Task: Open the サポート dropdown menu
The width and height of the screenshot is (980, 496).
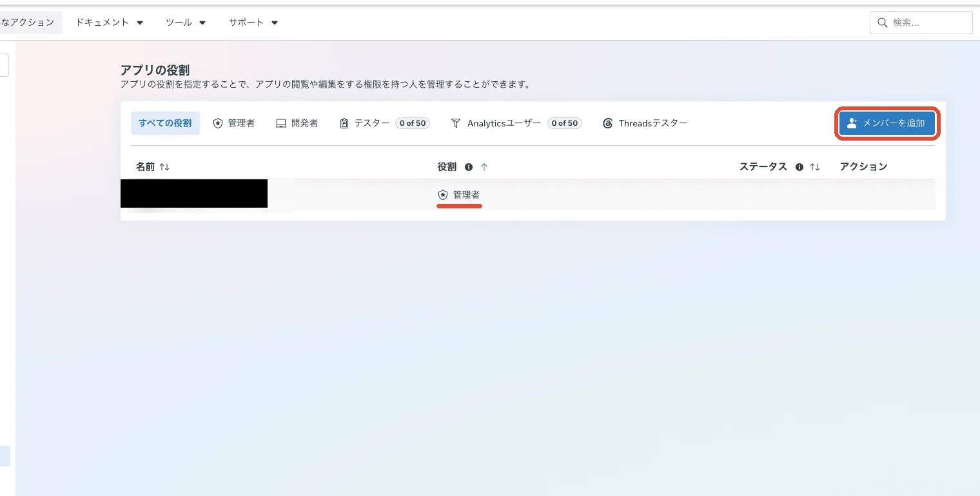Action: [x=253, y=22]
